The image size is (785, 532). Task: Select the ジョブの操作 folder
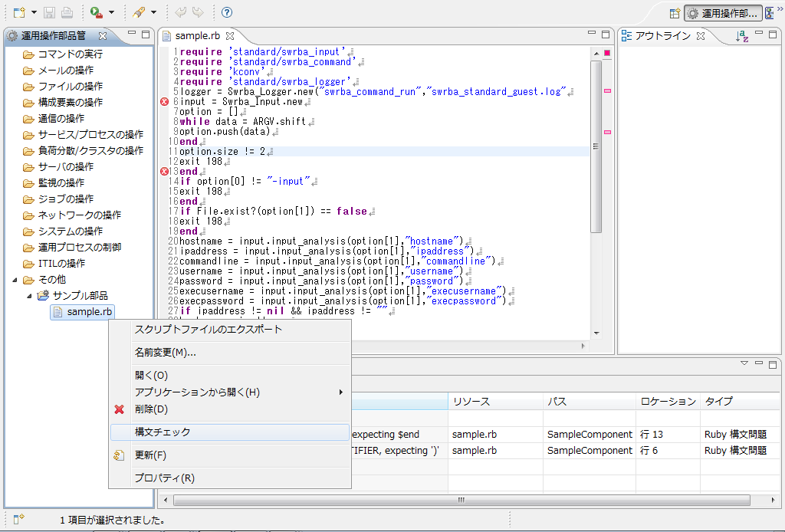[58, 199]
